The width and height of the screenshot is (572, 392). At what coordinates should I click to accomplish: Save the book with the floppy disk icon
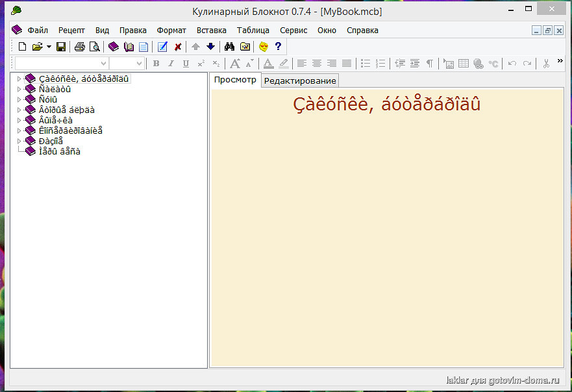point(61,47)
